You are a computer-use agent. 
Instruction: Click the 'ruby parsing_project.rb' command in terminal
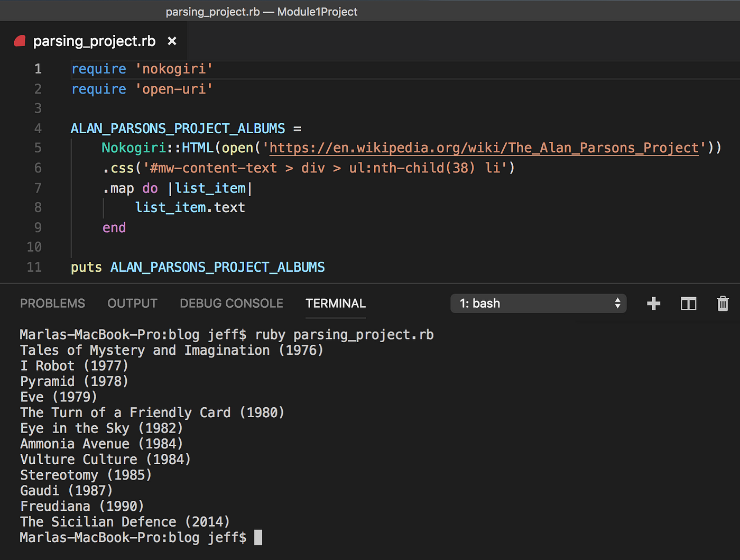(x=344, y=335)
